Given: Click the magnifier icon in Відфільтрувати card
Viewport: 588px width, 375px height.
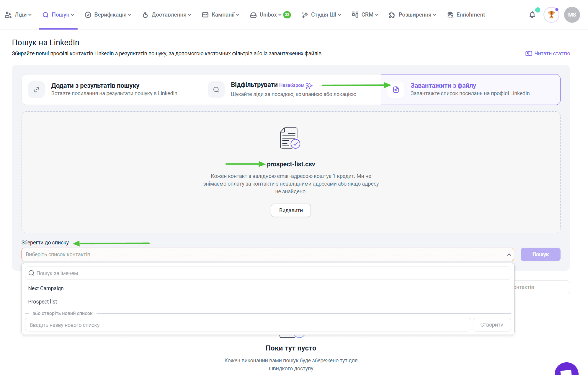Looking at the screenshot, I should point(216,90).
